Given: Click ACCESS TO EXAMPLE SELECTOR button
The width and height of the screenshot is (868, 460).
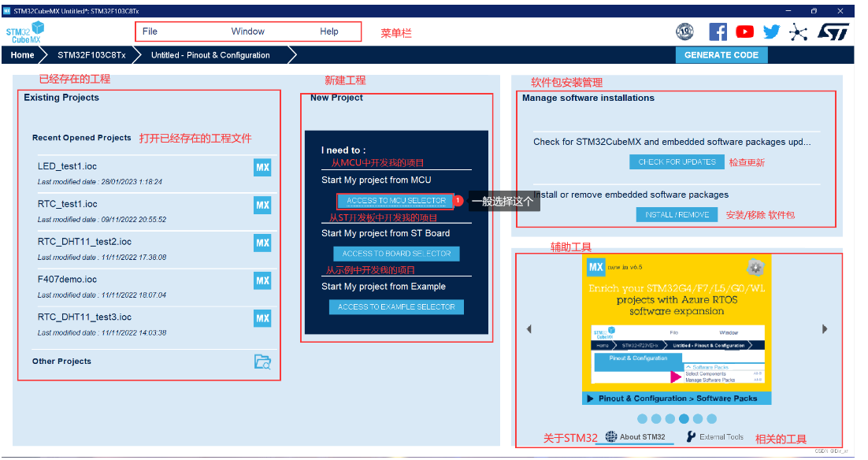Looking at the screenshot, I should pos(396,306).
